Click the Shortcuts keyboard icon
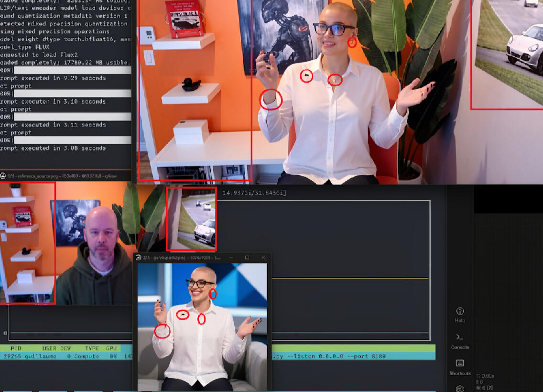 tap(460, 364)
